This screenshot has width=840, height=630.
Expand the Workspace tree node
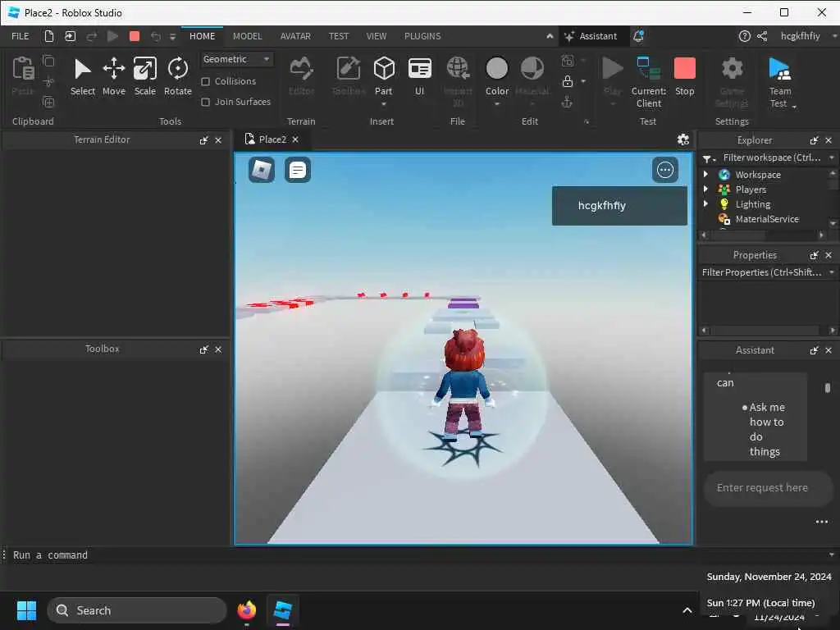click(x=705, y=174)
